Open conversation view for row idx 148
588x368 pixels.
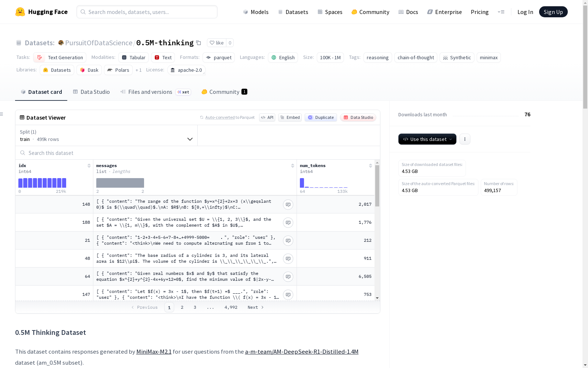(288, 205)
